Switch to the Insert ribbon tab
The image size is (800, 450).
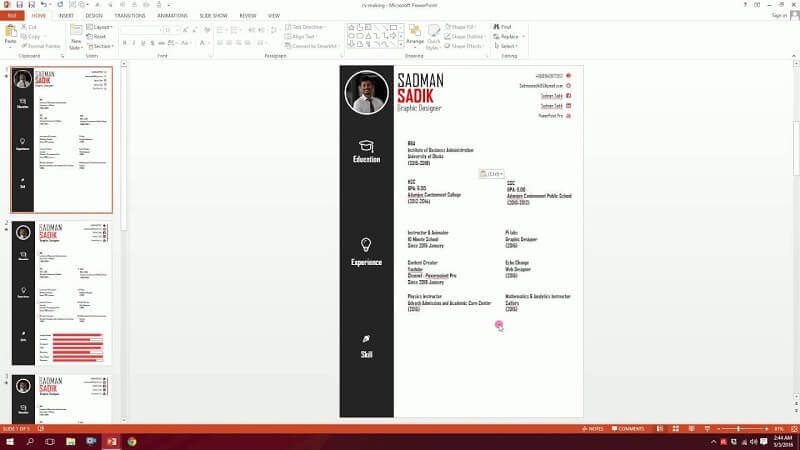click(66, 16)
